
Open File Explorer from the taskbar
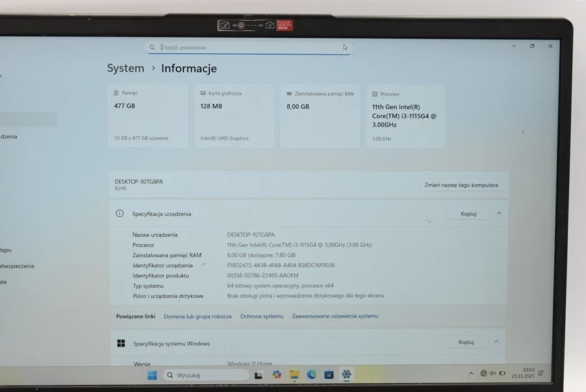click(x=294, y=375)
